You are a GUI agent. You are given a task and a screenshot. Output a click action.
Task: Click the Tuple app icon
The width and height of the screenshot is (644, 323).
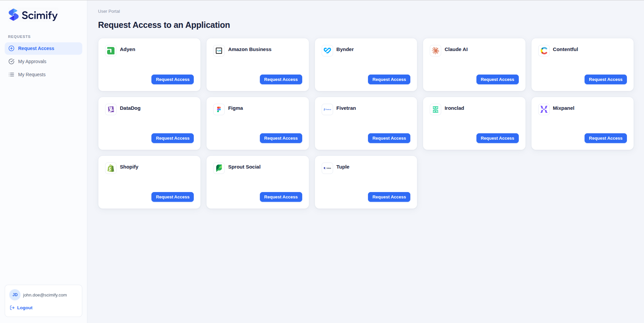point(327,168)
